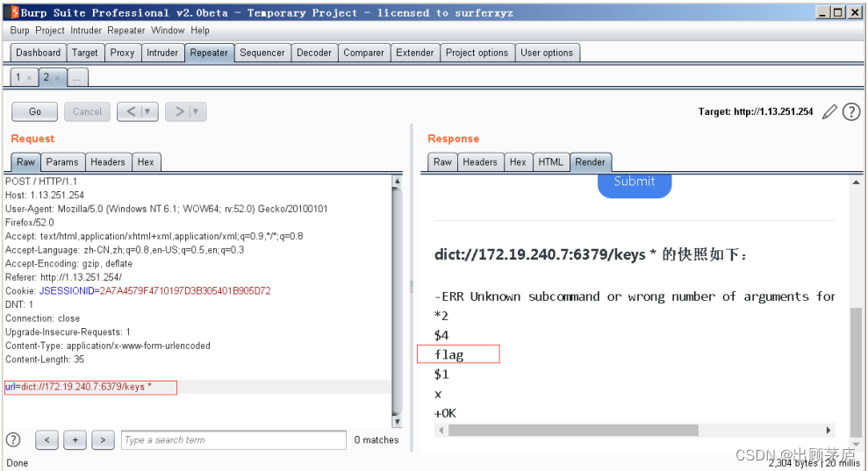Select the response HTML tab
Screen dimensions: 868x471
pyautogui.click(x=551, y=162)
